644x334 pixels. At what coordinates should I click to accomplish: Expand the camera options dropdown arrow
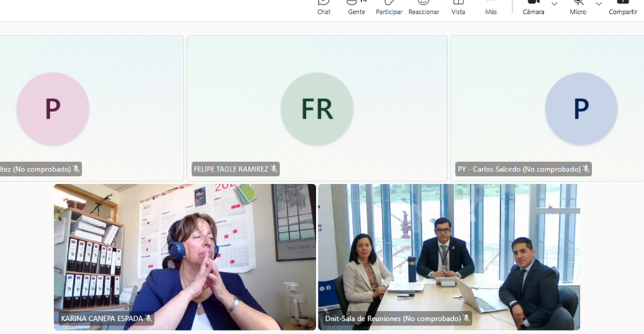pyautogui.click(x=554, y=4)
